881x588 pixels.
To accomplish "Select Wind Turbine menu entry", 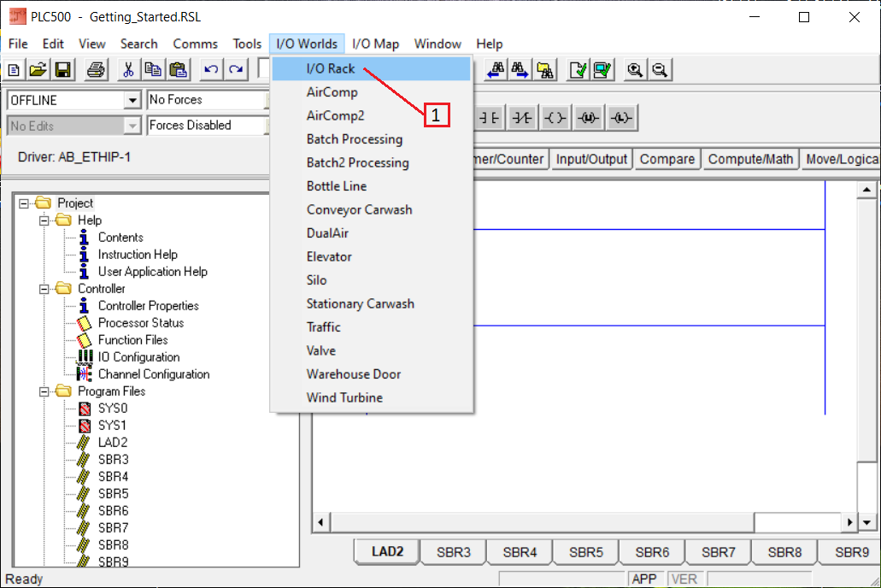I will 371,397.
